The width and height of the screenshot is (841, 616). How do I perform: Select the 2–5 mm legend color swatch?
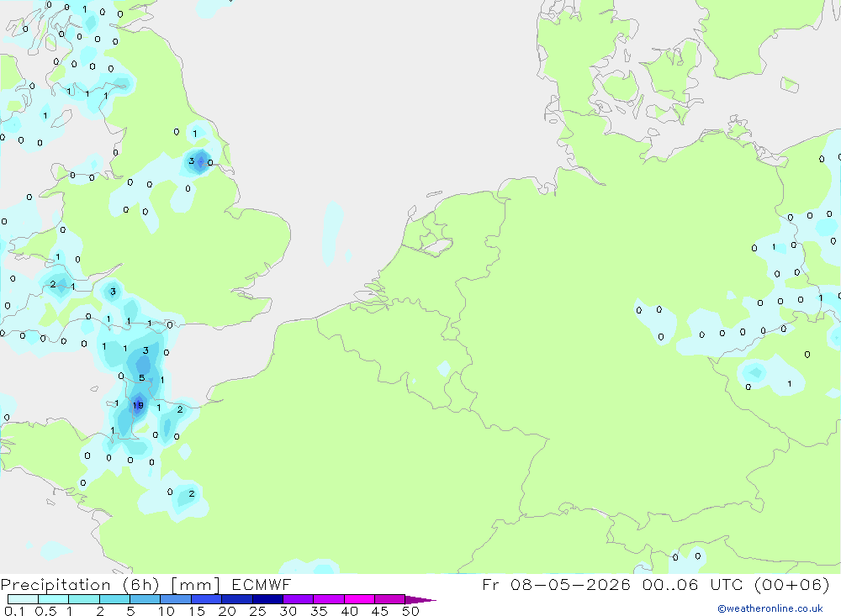coord(114,599)
